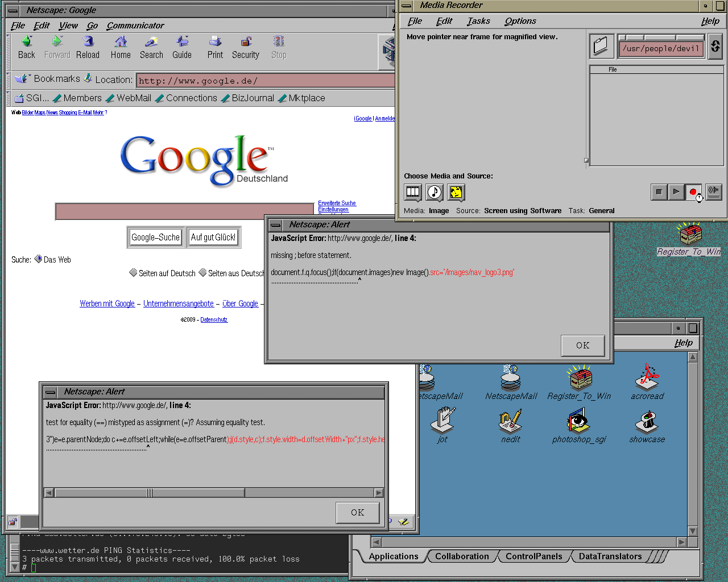Open the Register_To_Win icon in Icon Catalog
The height and width of the screenshot is (582, 728).
coord(579,381)
